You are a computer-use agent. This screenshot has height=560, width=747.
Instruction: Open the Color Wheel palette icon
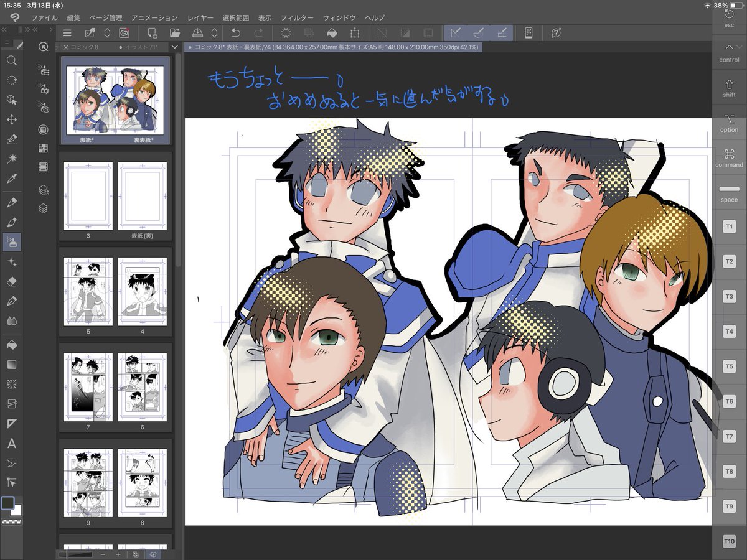[43, 129]
